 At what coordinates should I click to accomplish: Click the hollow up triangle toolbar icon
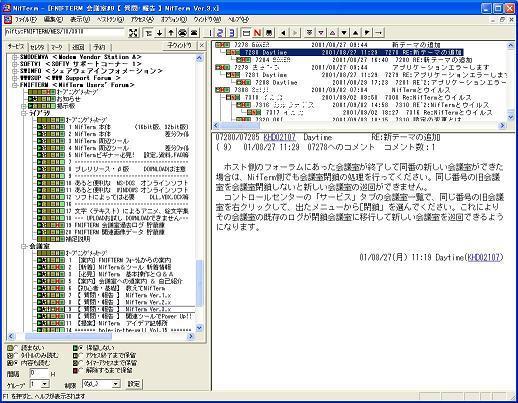[x=332, y=33]
